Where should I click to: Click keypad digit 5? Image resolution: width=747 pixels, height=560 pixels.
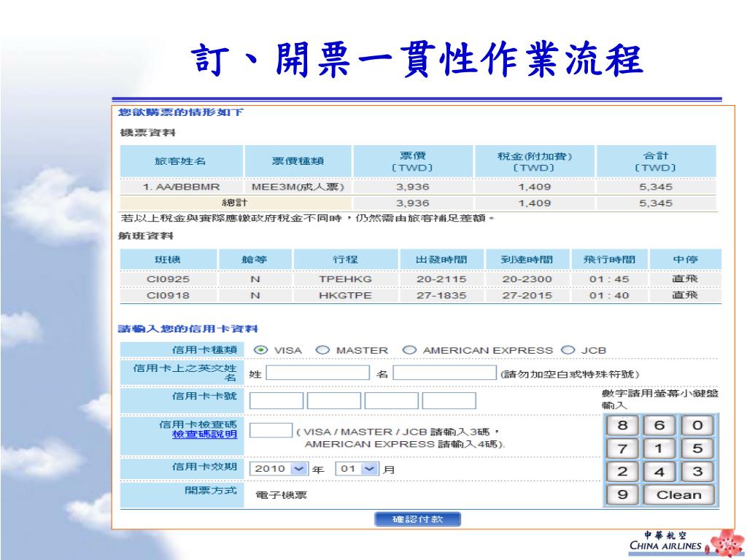(x=697, y=448)
